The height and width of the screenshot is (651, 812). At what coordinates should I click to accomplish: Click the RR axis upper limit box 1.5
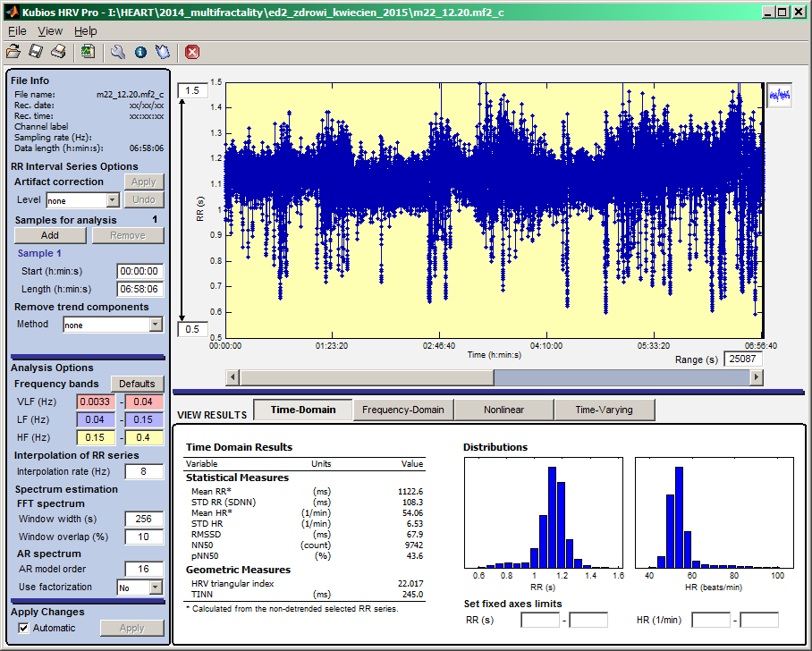192,90
